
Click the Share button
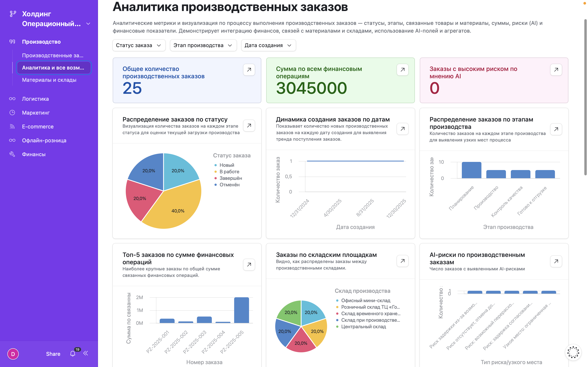pyautogui.click(x=53, y=354)
